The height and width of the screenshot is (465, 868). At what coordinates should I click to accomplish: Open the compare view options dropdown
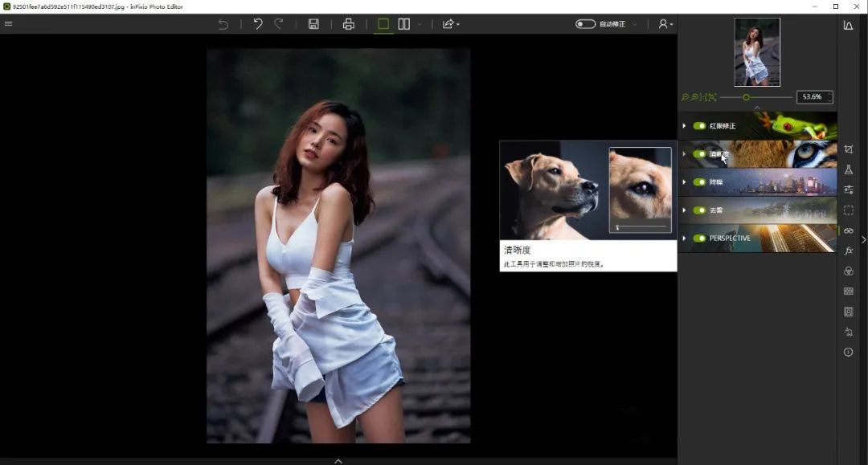(x=419, y=24)
